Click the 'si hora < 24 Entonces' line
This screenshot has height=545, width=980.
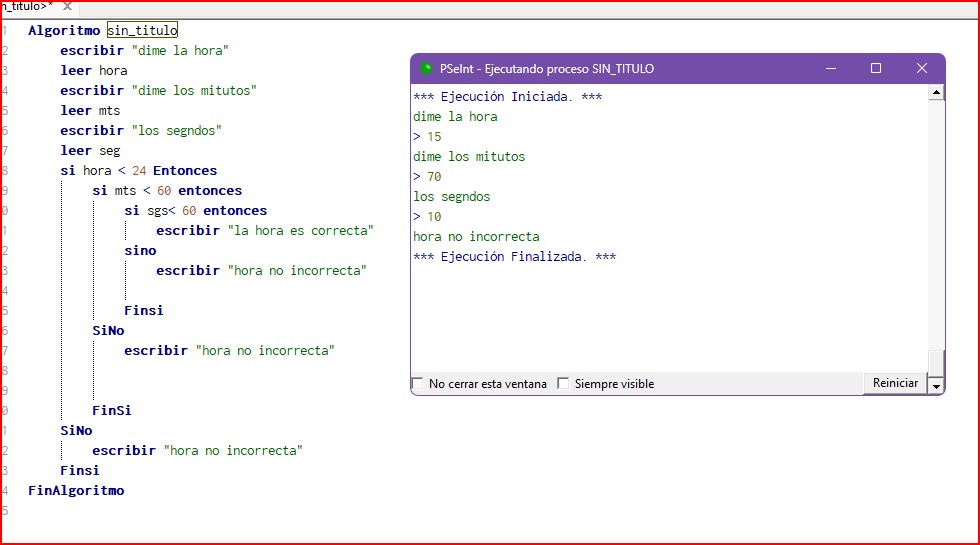[138, 171]
